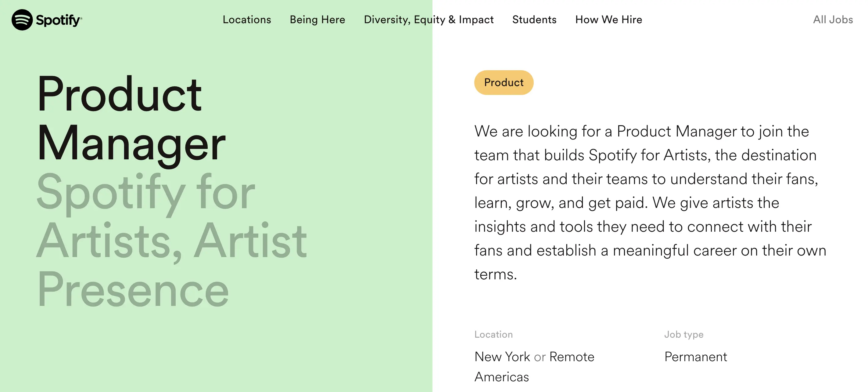
Task: Open the Locations navigation menu
Action: click(247, 20)
